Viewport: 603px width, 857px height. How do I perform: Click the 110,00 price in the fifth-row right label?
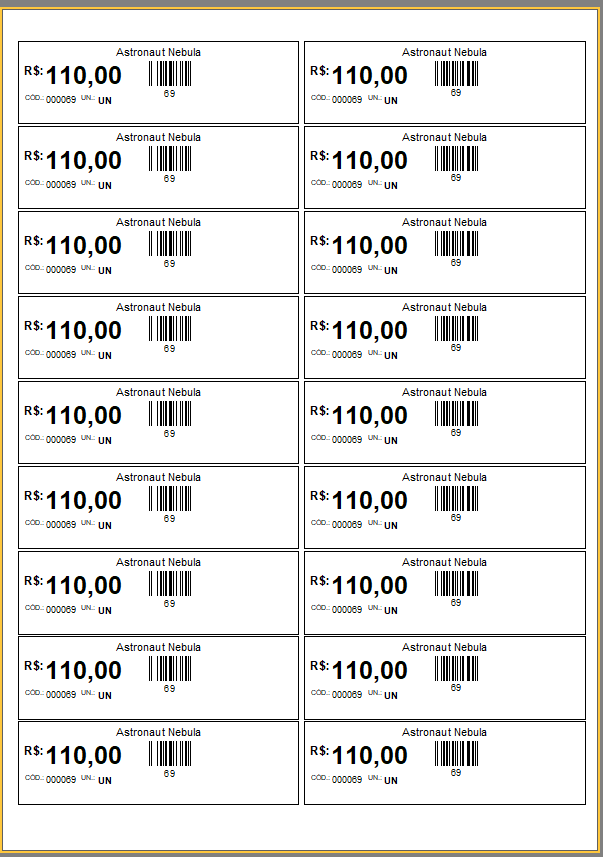[370, 415]
